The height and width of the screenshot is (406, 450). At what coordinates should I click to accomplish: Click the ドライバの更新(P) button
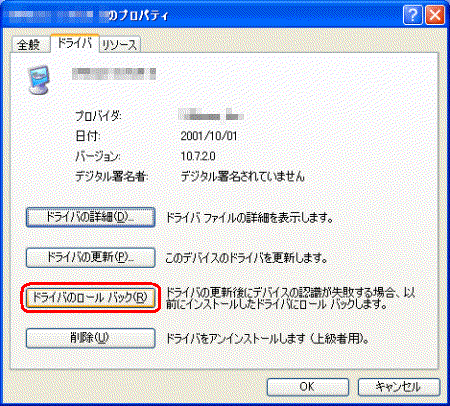pyautogui.click(x=91, y=258)
